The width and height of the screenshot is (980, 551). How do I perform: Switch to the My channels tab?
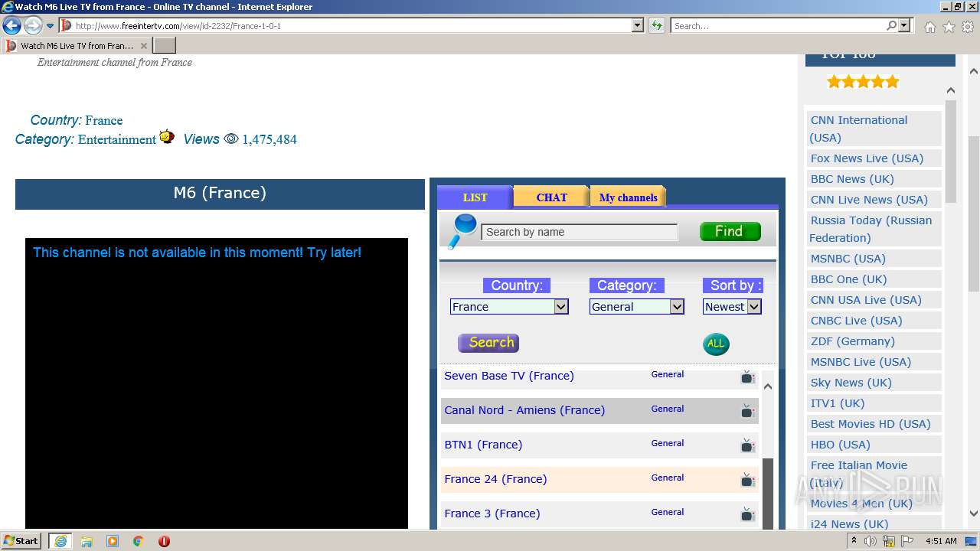click(x=628, y=197)
